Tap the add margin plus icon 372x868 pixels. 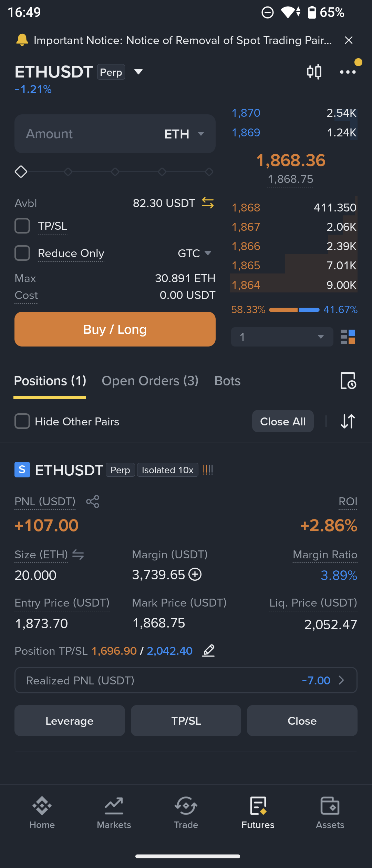[x=195, y=574]
